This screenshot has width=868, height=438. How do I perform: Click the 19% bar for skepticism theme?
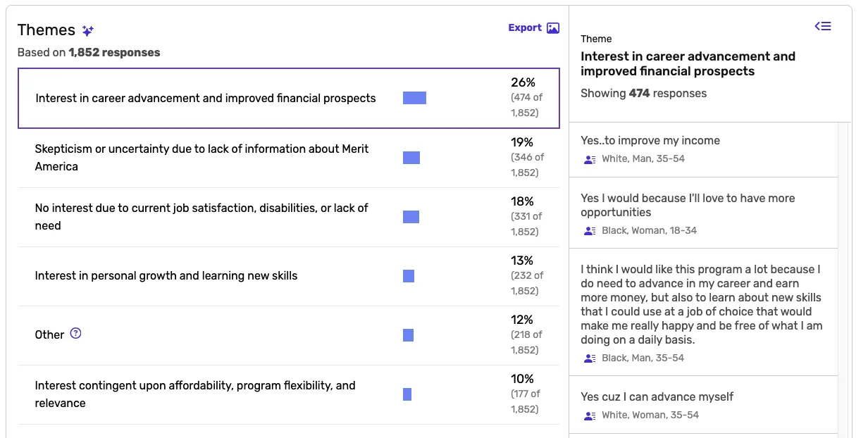pyautogui.click(x=411, y=158)
